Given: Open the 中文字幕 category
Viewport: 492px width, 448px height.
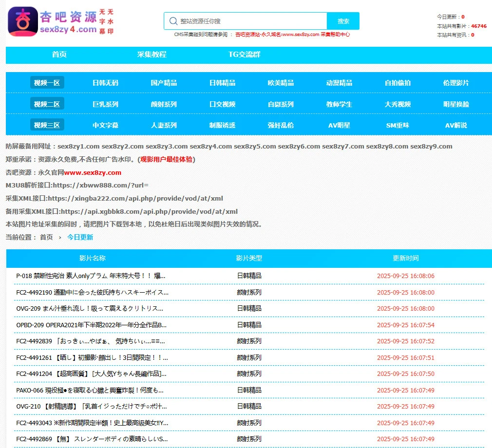Looking at the screenshot, I should coord(105,125).
